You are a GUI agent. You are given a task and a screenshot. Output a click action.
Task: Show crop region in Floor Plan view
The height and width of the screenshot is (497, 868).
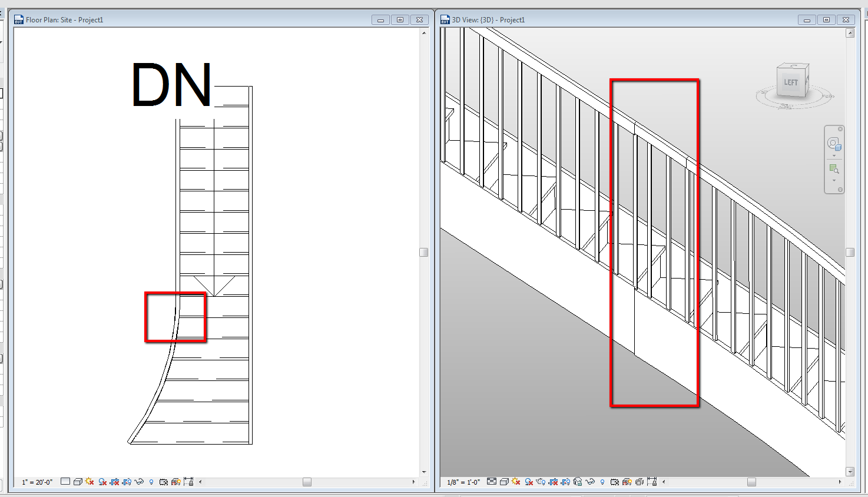point(127,482)
